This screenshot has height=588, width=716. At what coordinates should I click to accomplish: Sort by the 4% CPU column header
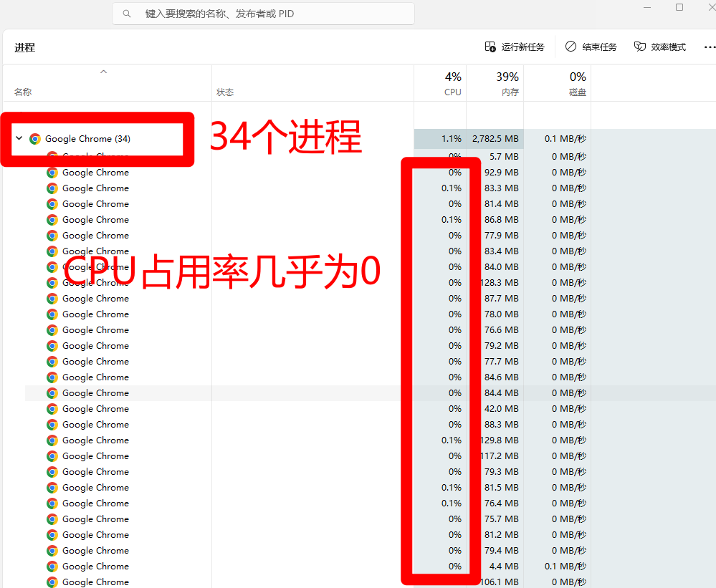tap(440, 84)
